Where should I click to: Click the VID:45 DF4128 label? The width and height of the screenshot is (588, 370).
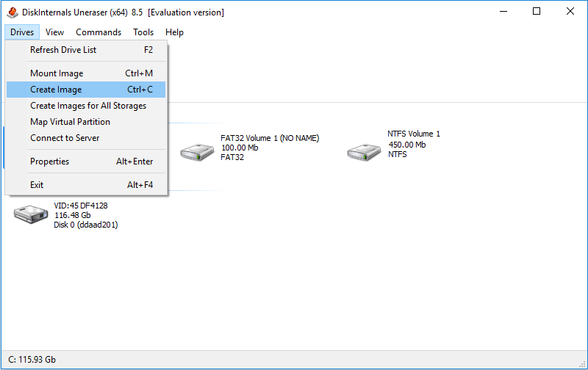[81, 206]
